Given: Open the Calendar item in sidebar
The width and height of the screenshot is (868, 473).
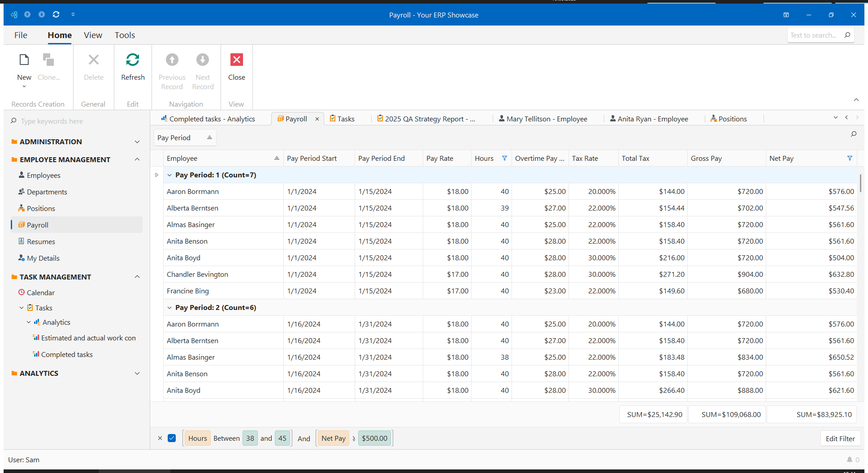Looking at the screenshot, I should click(x=40, y=292).
